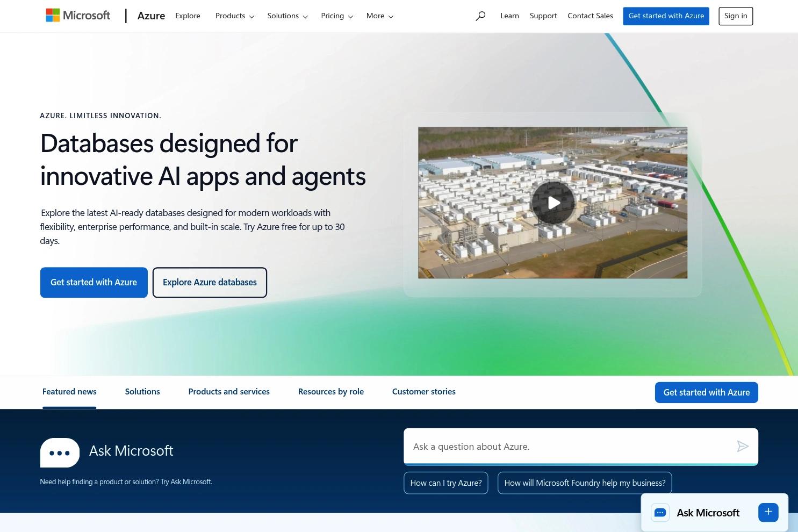Click the Ask Microsoft speech bubble icon
This screenshot has width=798, height=532.
coord(60,452)
